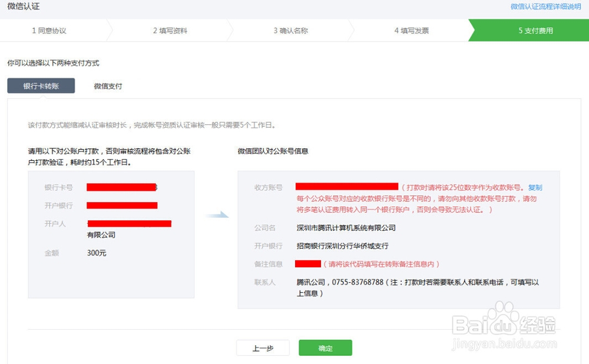Click the 确定 confirm button

pos(325,348)
